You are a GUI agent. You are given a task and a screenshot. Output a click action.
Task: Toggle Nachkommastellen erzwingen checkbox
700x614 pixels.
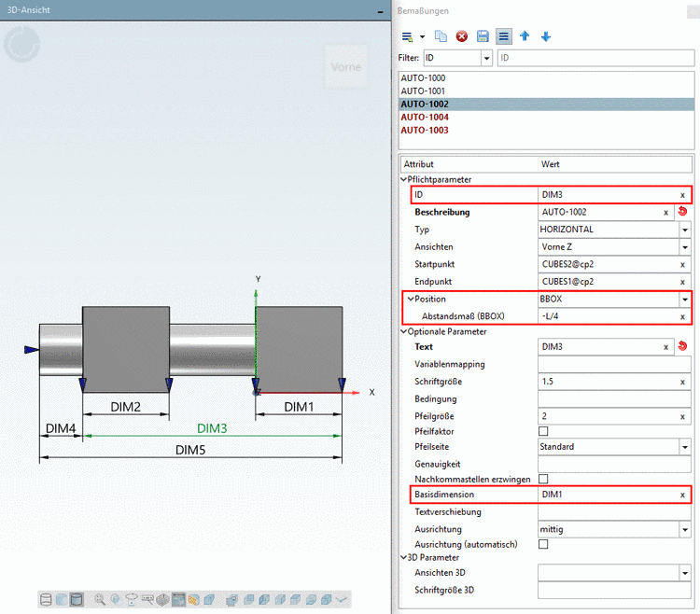coord(543,479)
